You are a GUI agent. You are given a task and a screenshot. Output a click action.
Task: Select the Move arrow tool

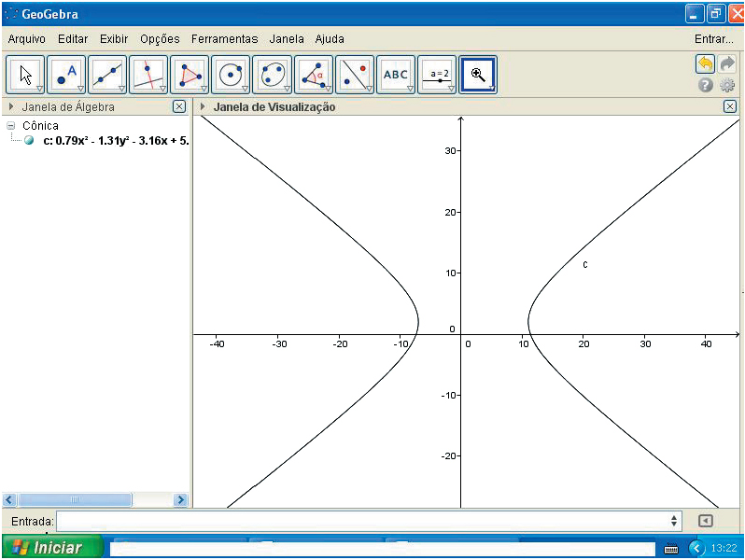click(x=26, y=75)
